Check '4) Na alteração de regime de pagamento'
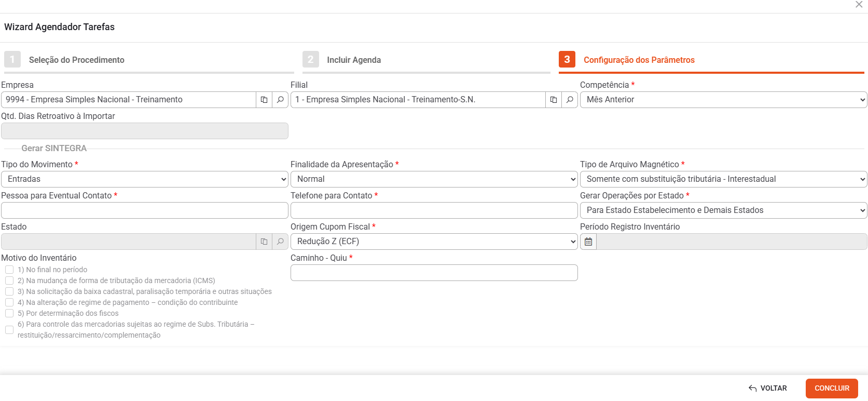868x401 pixels. pos(9,302)
